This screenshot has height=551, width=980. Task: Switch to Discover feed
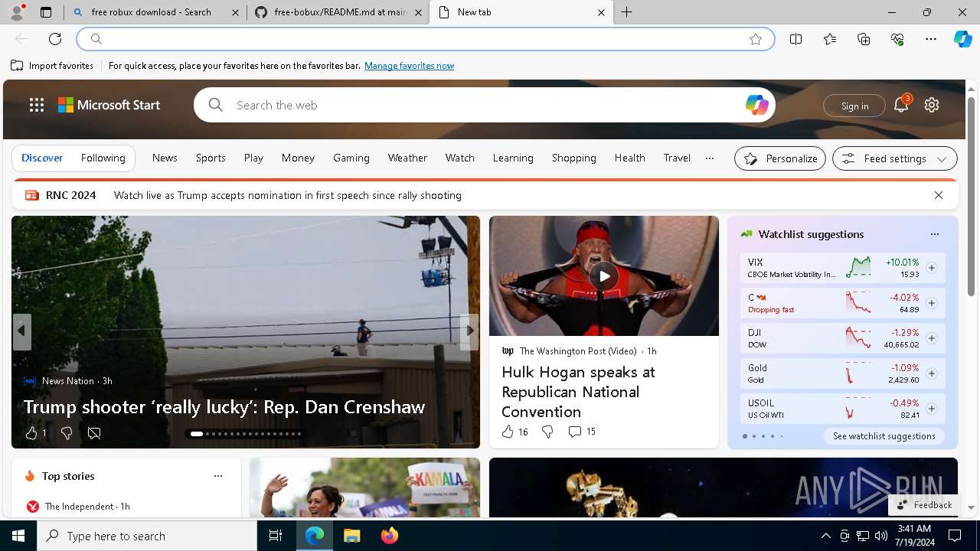click(x=42, y=158)
